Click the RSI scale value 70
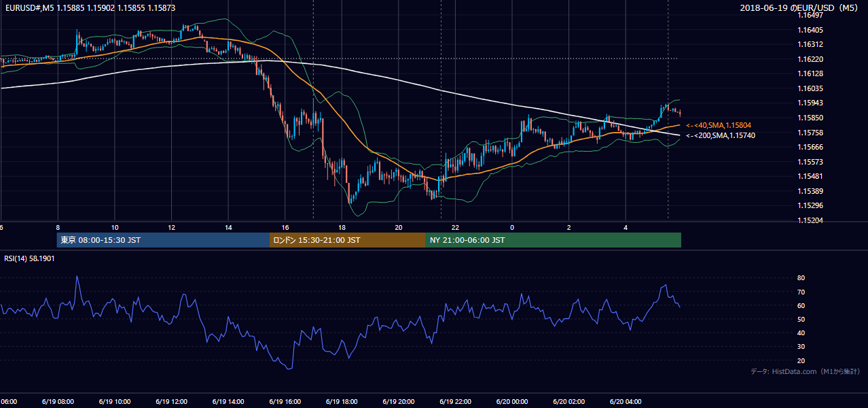 coord(801,292)
